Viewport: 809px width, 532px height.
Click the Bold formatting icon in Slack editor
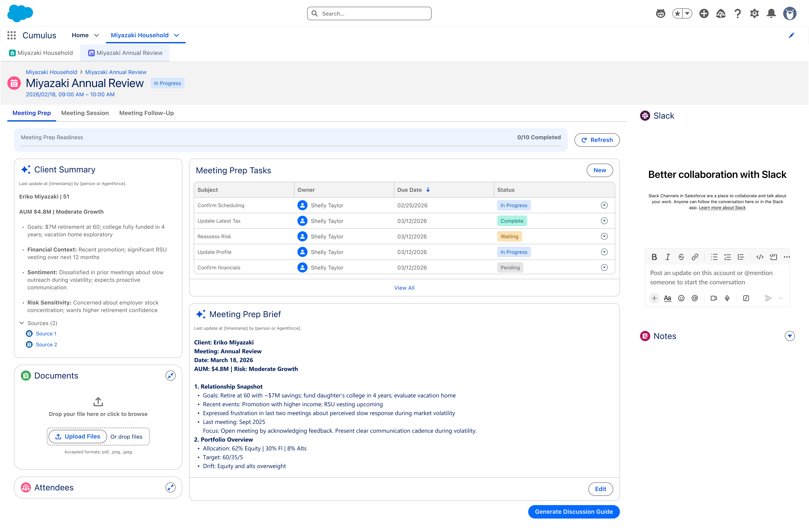coord(654,257)
